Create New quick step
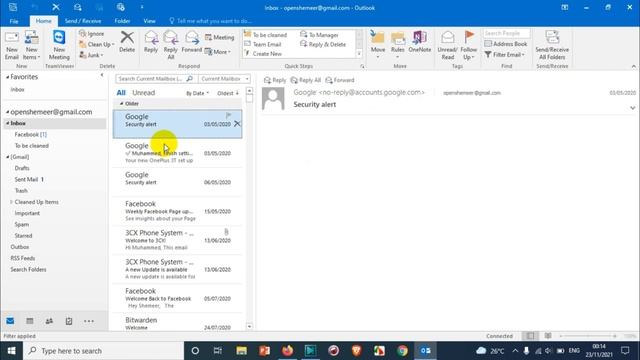 point(263,53)
